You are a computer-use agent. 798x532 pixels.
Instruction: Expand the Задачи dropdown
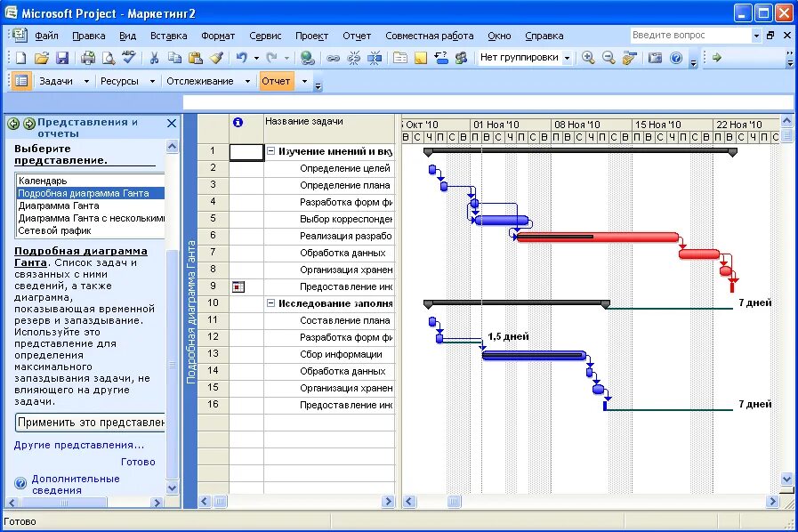click(x=86, y=82)
